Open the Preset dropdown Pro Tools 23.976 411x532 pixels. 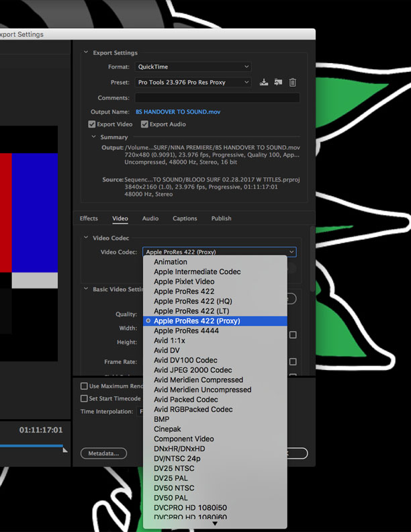click(x=193, y=82)
